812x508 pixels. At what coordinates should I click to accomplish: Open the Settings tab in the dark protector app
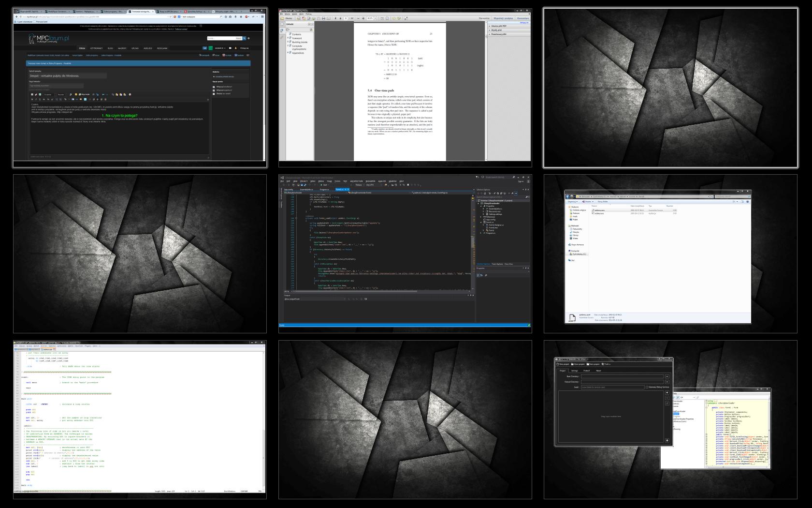point(574,371)
